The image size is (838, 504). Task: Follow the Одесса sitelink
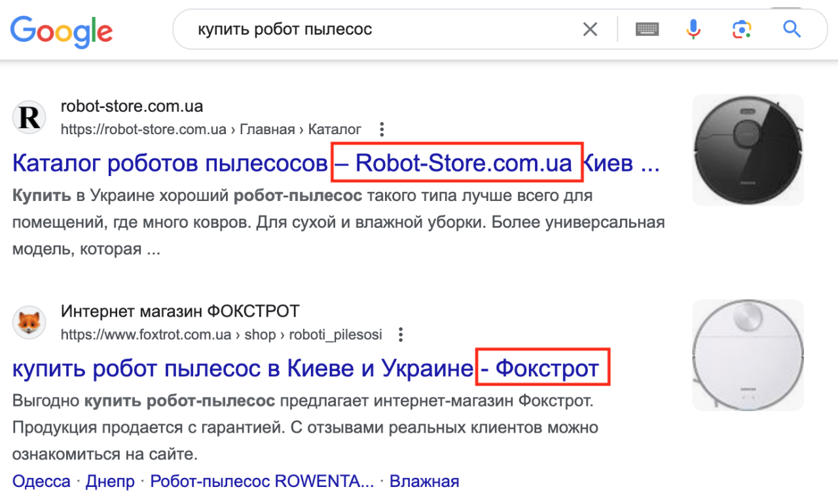41,480
